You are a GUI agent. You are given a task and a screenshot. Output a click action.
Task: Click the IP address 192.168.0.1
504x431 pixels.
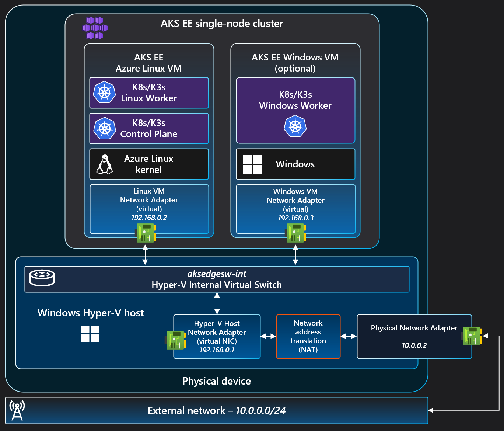coord(217,350)
